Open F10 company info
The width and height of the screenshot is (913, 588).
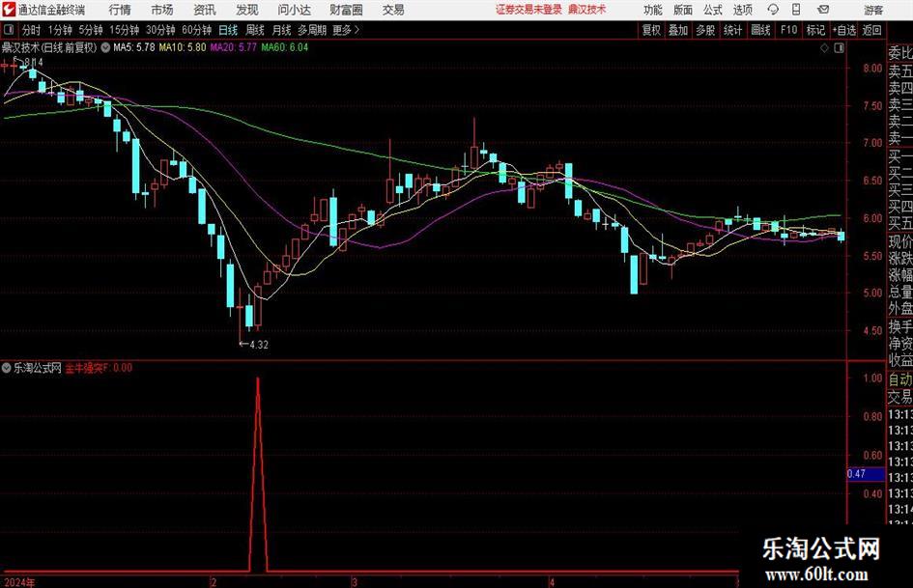tap(788, 30)
